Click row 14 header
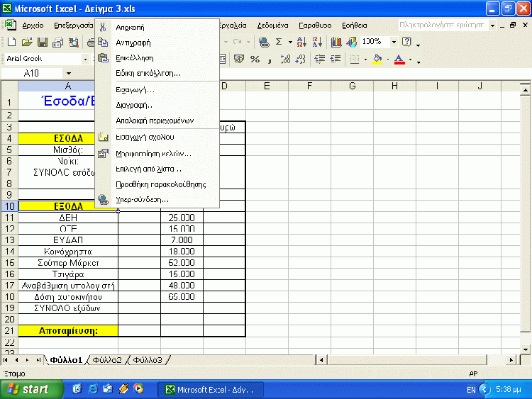Viewport: 532px width, 399px height. click(9, 251)
